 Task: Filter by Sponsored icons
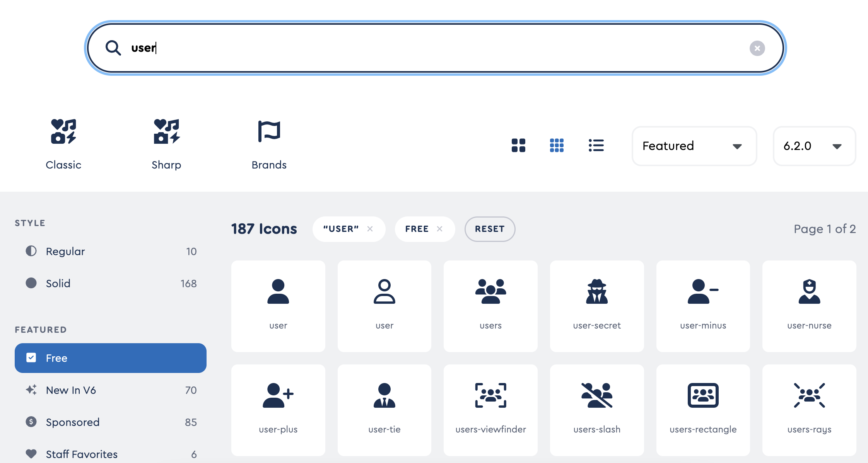click(x=111, y=422)
